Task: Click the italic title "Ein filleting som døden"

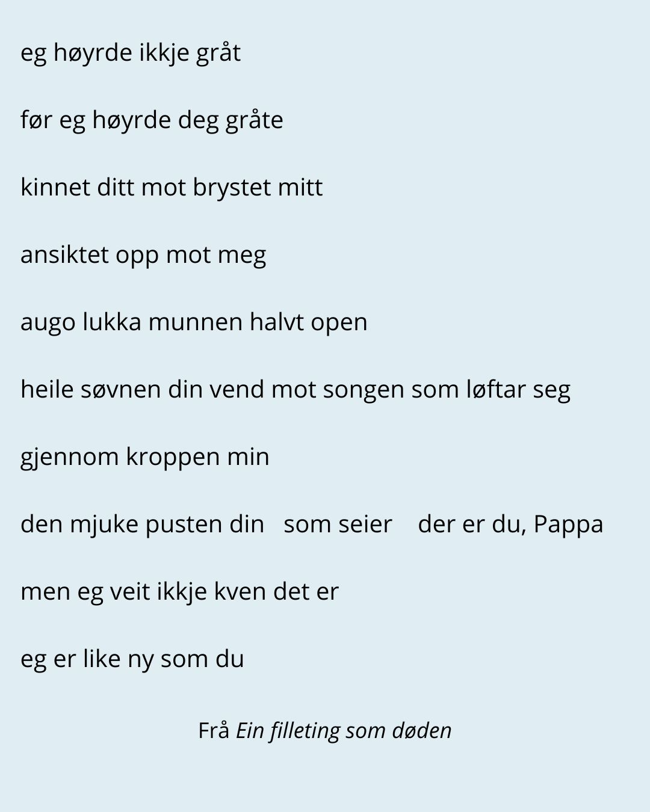Action: point(343,731)
